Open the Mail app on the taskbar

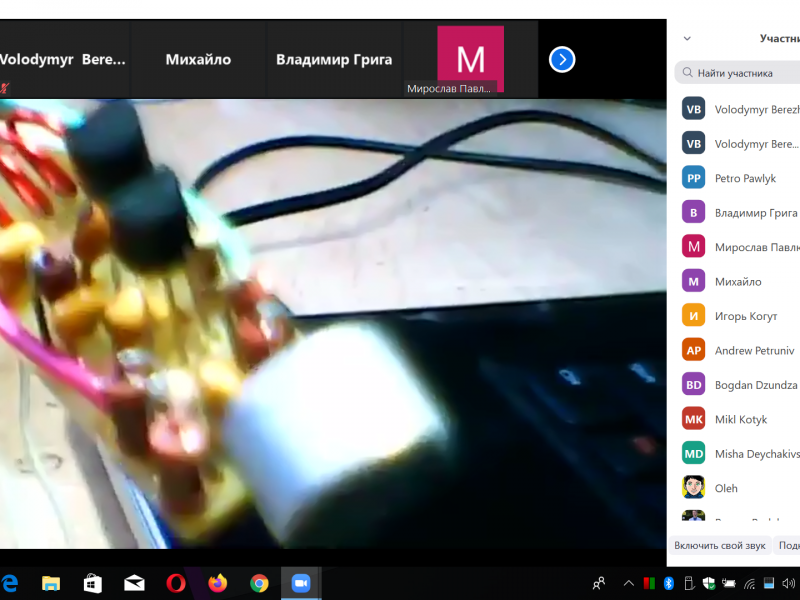click(134, 583)
